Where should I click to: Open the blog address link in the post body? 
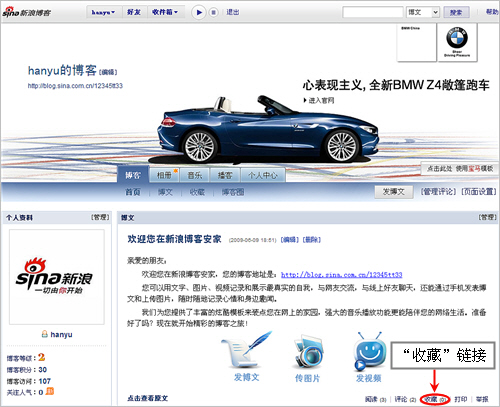[x=342, y=275]
